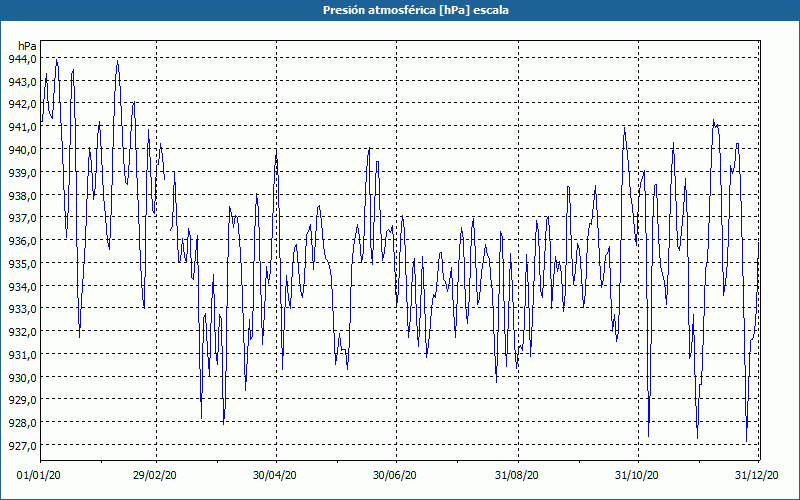Click the 938,0 pressure axis value
The width and height of the screenshot is (800, 500).
tap(22, 195)
